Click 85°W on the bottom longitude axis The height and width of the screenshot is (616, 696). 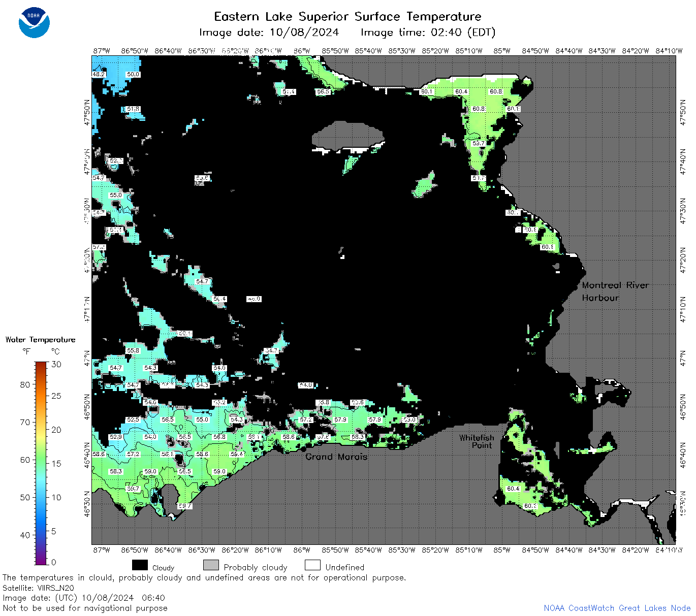pyautogui.click(x=502, y=550)
